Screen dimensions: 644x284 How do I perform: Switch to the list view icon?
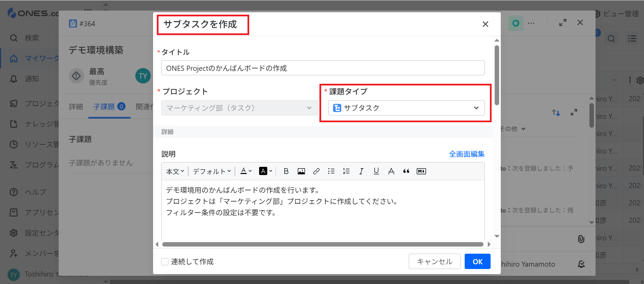point(632,38)
